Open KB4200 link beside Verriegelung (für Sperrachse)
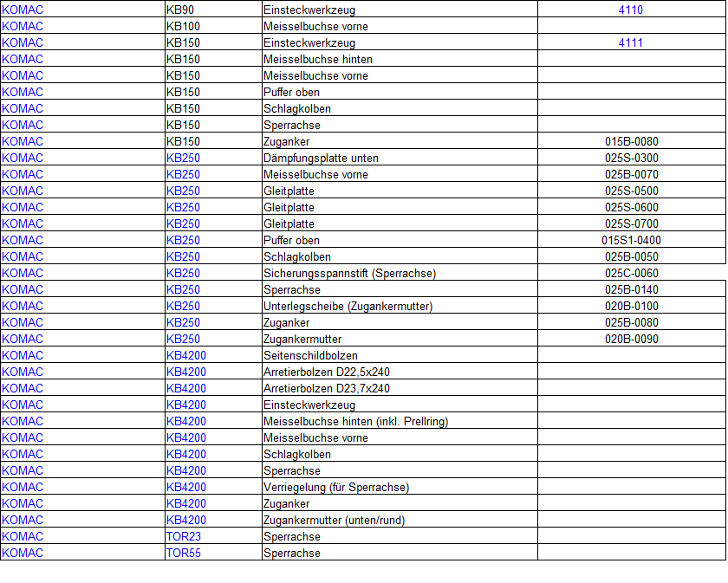This screenshot has height=583, width=728. [186, 487]
